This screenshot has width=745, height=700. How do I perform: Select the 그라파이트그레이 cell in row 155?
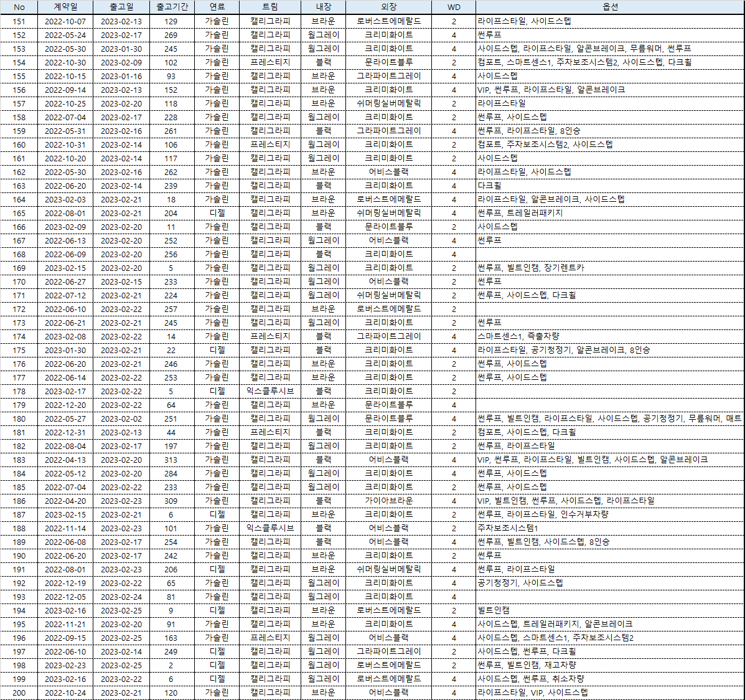[x=388, y=76]
